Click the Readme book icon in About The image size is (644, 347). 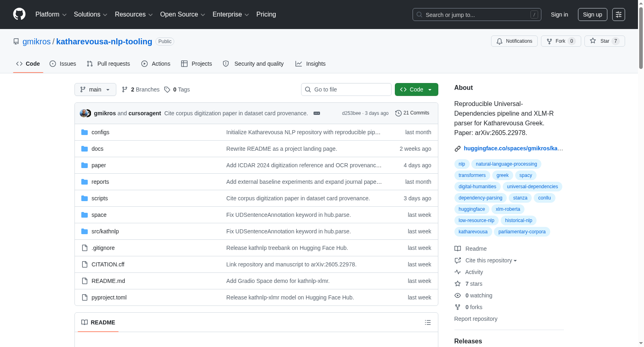click(458, 249)
